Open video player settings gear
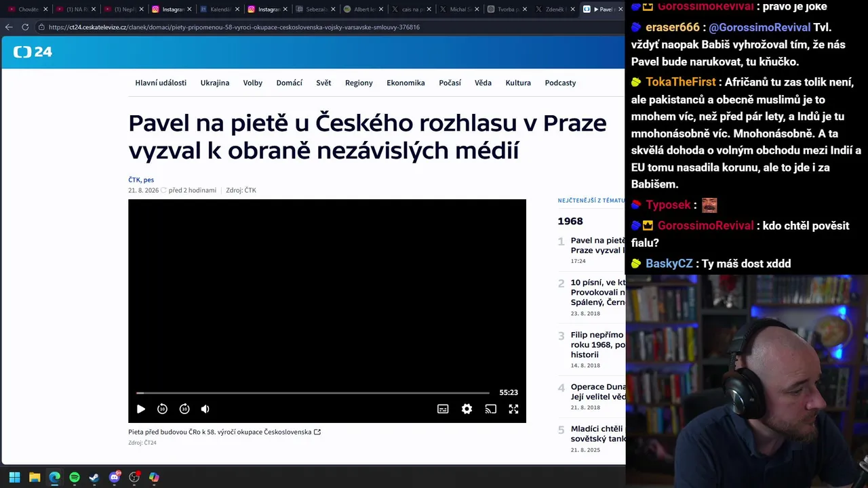Viewport: 868px width, 488px height. point(467,409)
